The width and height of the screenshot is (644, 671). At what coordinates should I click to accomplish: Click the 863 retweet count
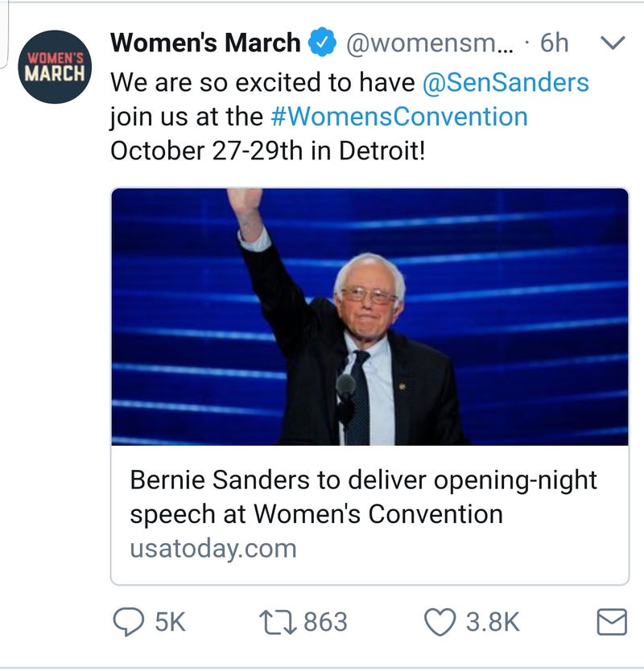(325, 622)
